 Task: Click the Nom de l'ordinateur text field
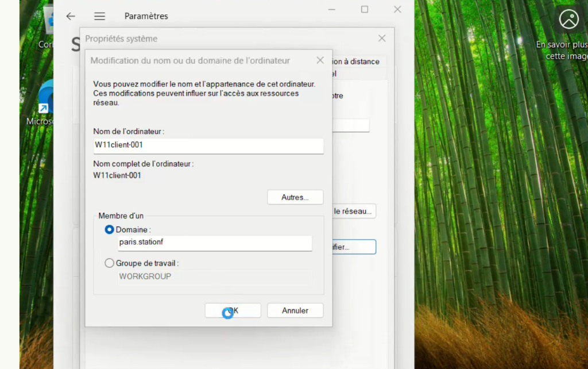pos(208,145)
